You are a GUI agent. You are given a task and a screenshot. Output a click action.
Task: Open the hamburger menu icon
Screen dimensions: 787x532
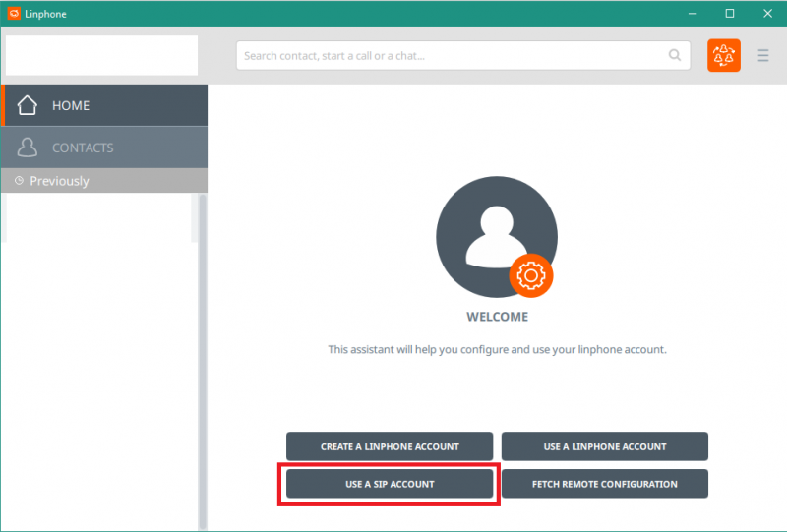pos(763,55)
